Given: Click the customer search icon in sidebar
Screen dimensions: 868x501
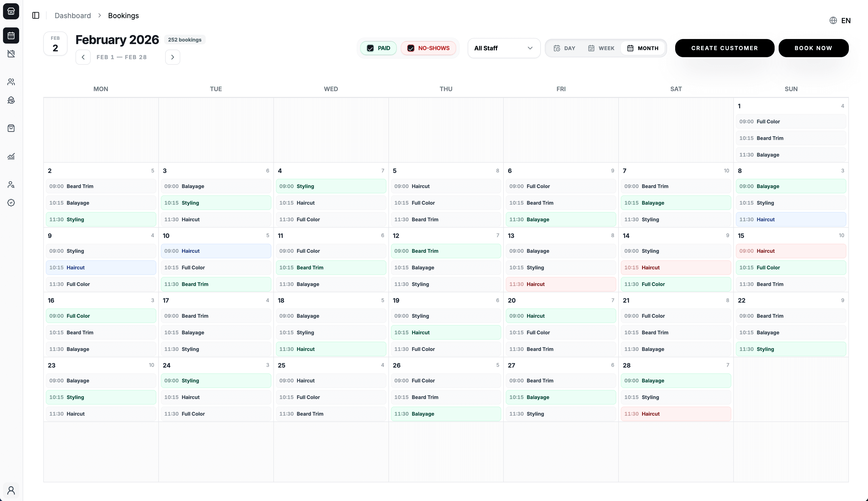Looking at the screenshot, I should [11, 185].
